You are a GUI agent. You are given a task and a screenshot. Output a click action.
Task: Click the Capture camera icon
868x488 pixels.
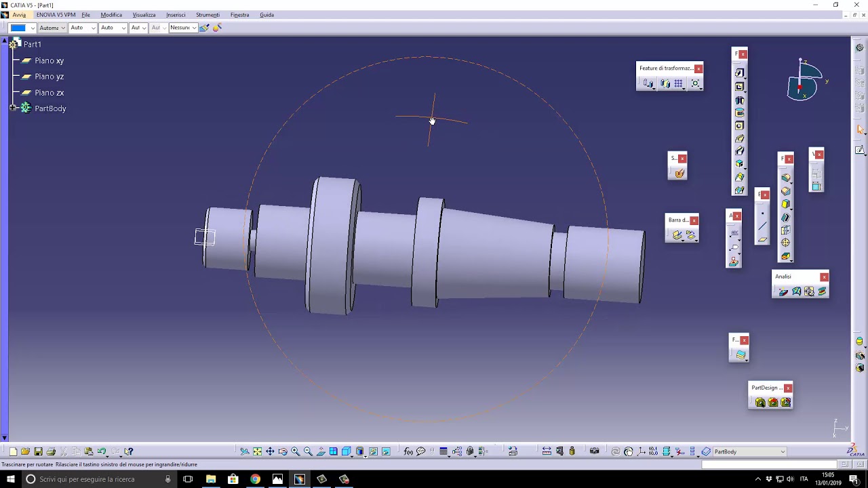(x=595, y=451)
